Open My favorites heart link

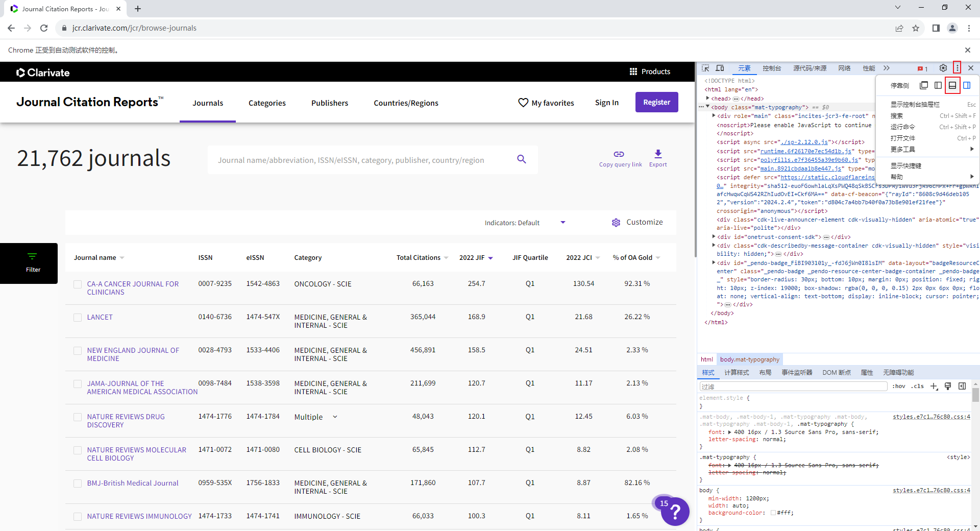point(546,103)
